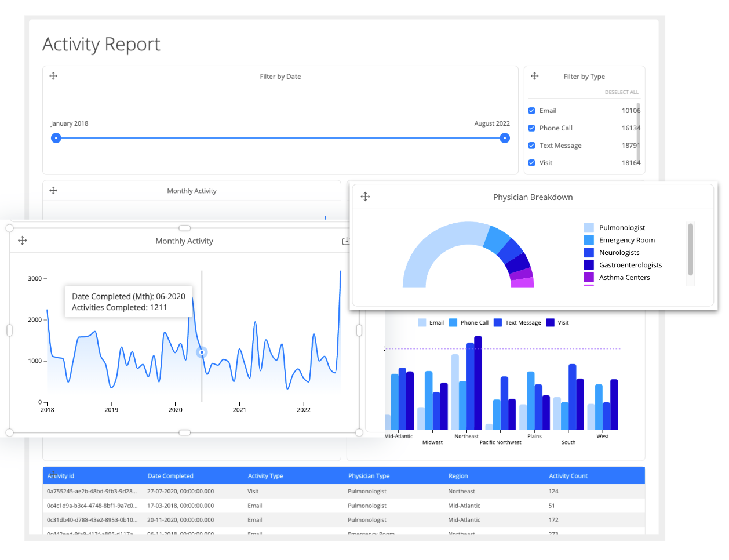The width and height of the screenshot is (729, 560).
Task: Click 'Visit' cell in first table row
Action: coord(253,491)
